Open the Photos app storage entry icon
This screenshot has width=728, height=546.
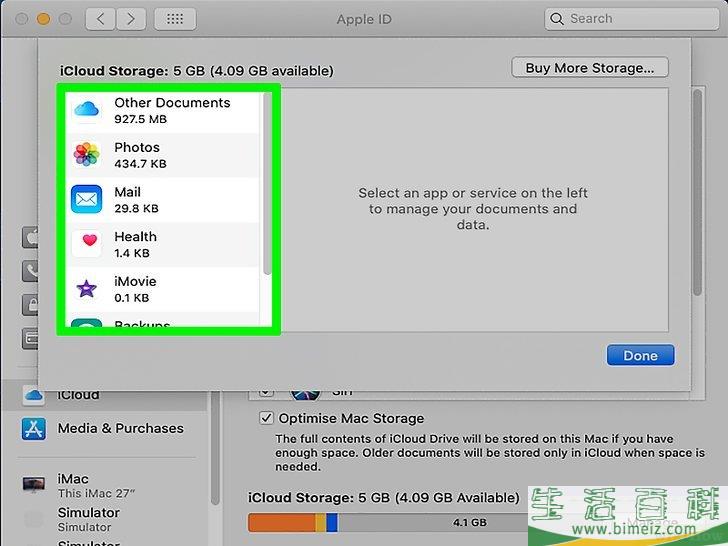pyautogui.click(x=86, y=155)
